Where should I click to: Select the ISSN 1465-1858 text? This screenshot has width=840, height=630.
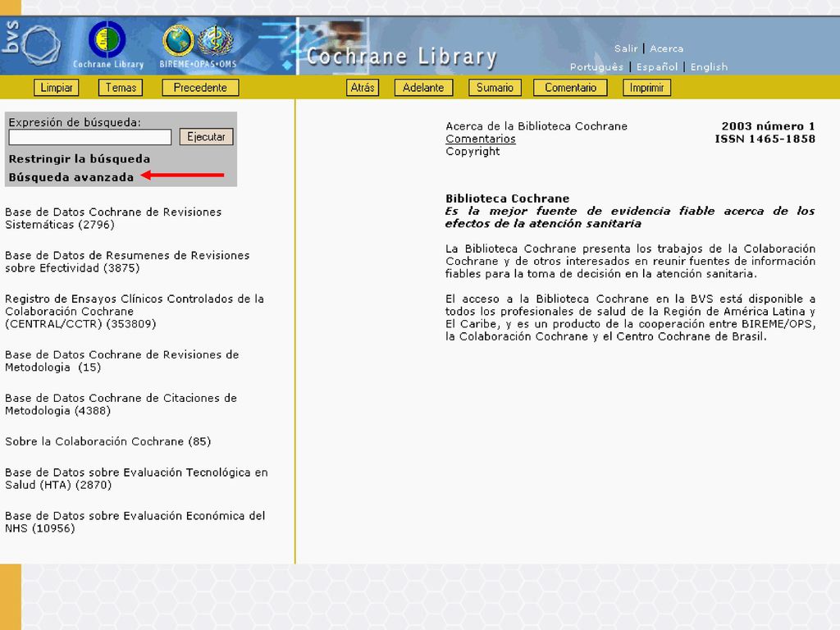click(x=765, y=139)
